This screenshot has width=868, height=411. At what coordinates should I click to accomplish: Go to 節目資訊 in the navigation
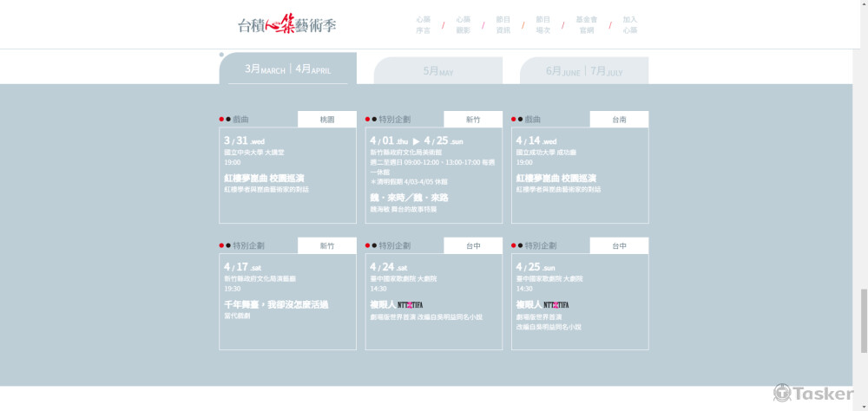click(503, 24)
